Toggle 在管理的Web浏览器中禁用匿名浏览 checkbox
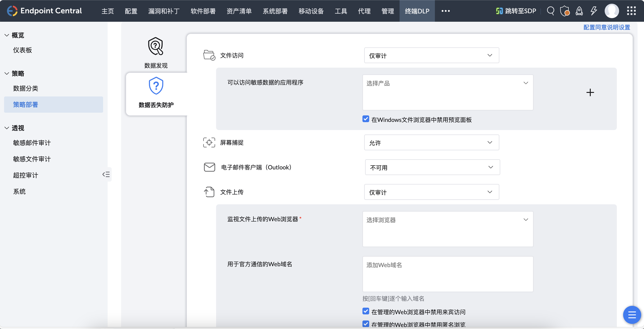Screen dimensions: 644x329 coord(366,324)
